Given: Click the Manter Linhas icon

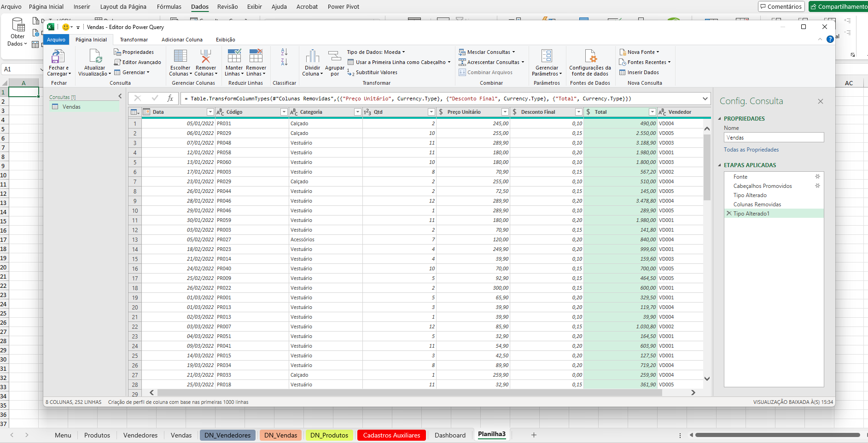Looking at the screenshot, I should [x=234, y=56].
